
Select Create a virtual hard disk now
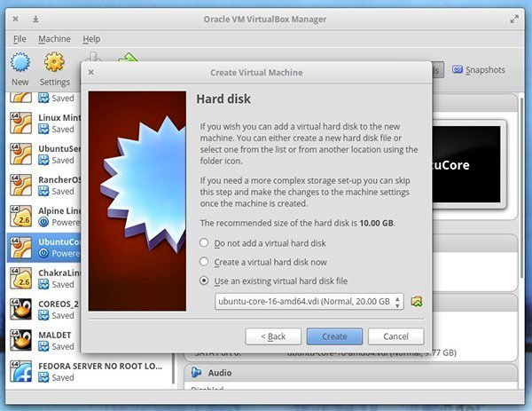(205, 262)
